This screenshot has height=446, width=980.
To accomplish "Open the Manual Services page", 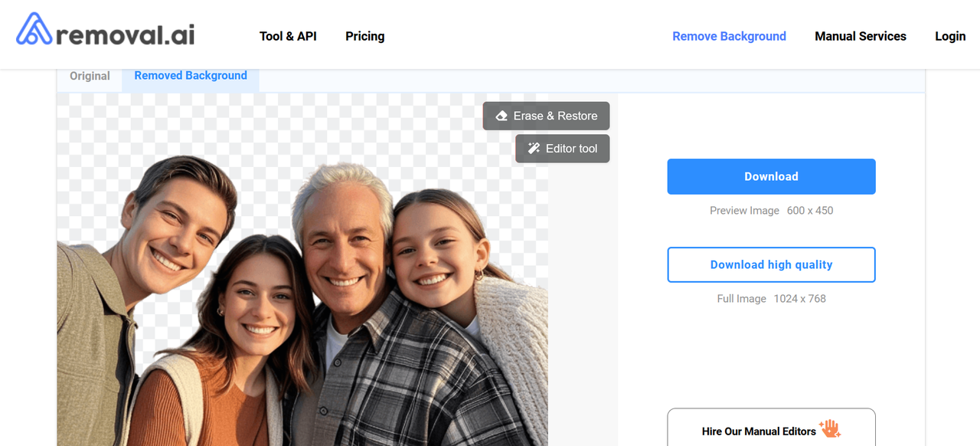I will 861,36.
